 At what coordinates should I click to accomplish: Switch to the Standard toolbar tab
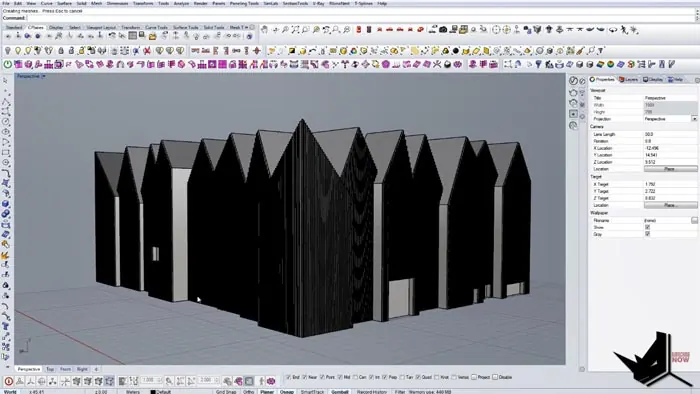(x=13, y=28)
